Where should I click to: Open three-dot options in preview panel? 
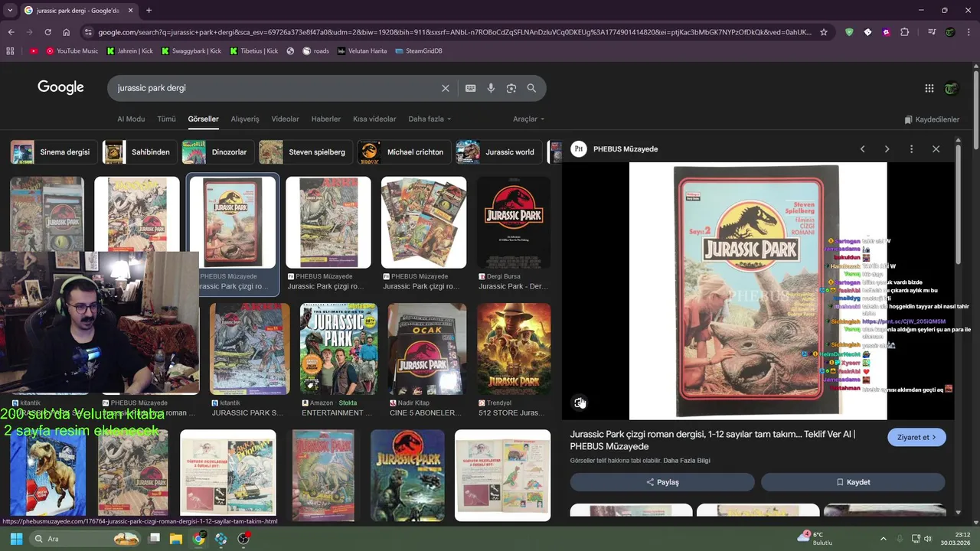tap(911, 149)
